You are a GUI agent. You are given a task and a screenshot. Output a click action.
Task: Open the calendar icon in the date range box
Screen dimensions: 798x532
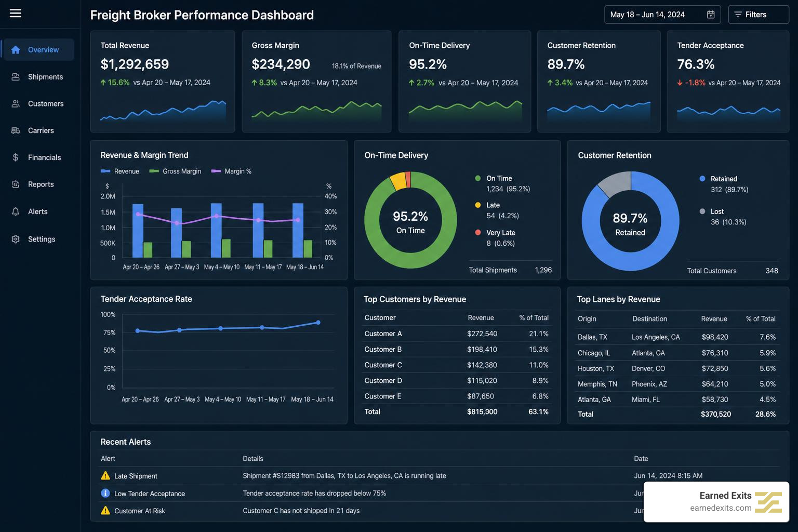(711, 15)
